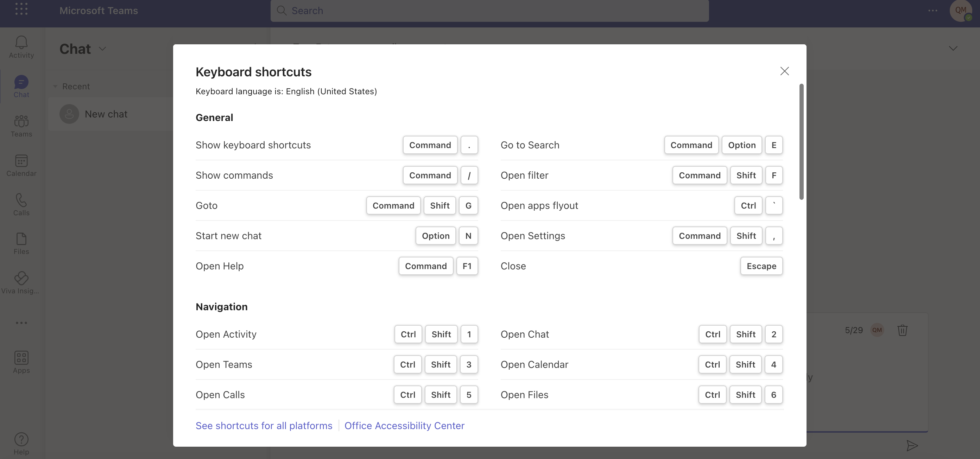Image resolution: width=980 pixels, height=459 pixels.
Task: Click the Go to Search label
Action: 530,145
